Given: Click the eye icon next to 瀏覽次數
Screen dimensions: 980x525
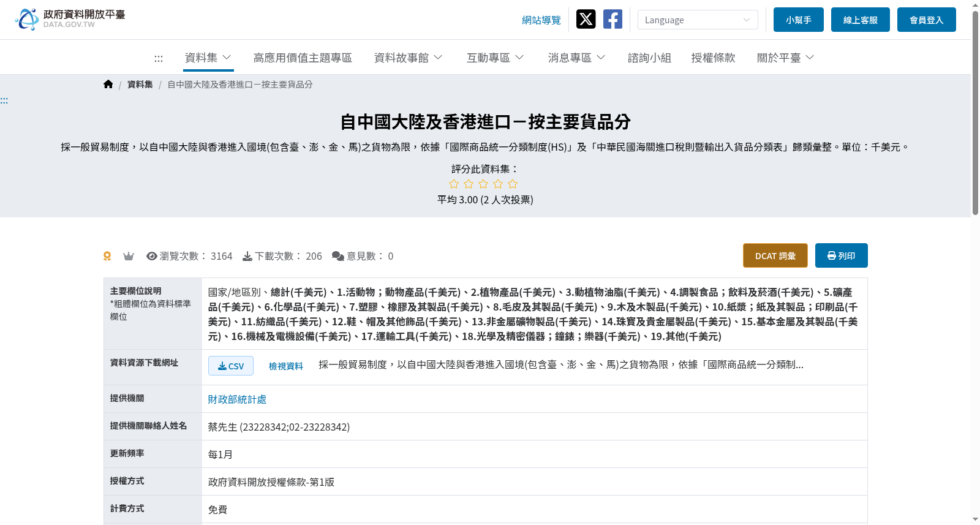Looking at the screenshot, I should pos(152,256).
